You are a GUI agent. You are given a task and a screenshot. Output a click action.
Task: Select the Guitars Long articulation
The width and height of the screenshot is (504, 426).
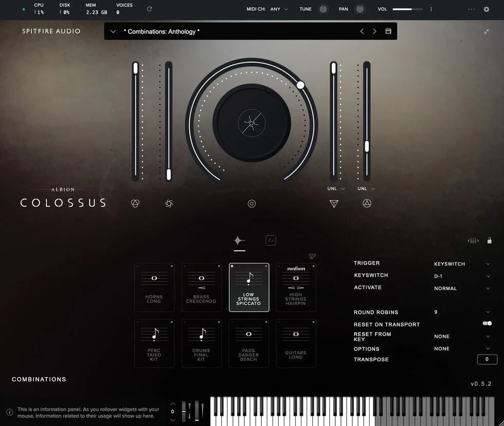click(x=296, y=343)
